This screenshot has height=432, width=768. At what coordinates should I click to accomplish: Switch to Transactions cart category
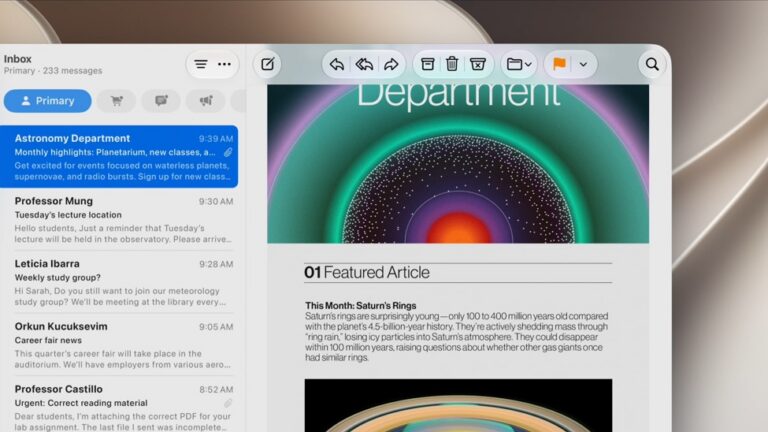(117, 101)
